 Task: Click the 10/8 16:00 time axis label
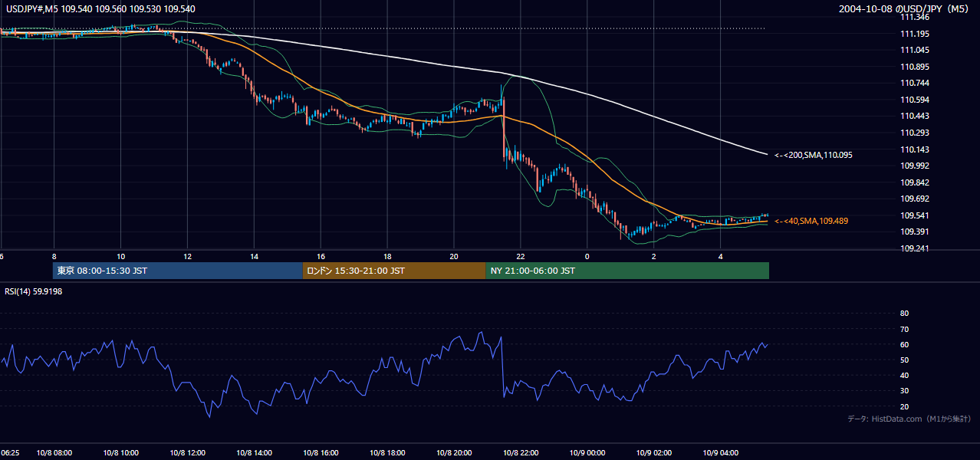(x=321, y=453)
